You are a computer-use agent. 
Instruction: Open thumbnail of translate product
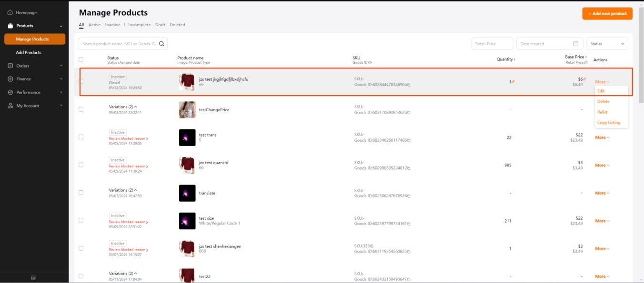[x=187, y=193]
